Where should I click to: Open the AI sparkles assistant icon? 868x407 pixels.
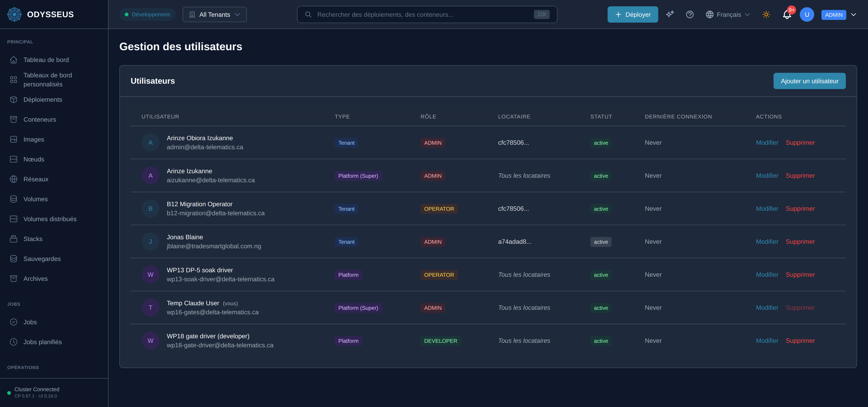670,14
